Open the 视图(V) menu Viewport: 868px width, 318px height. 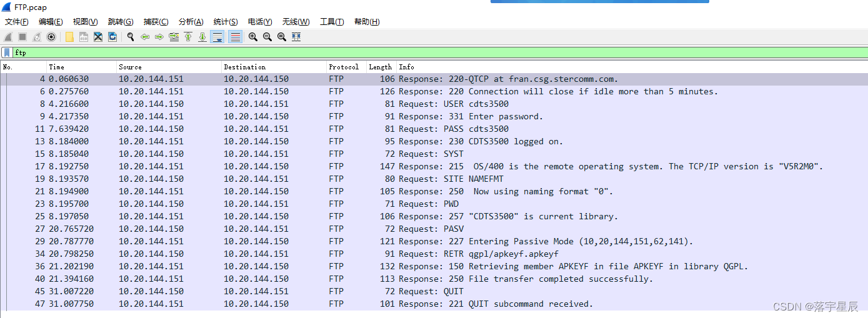point(86,22)
